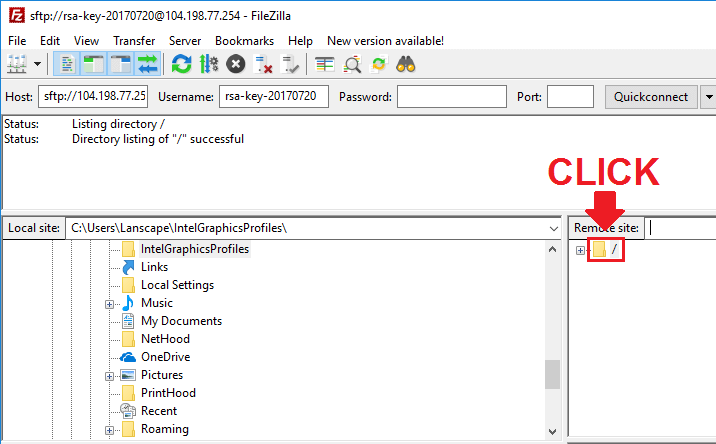
Task: Select the Pictures folder
Action: tap(162, 375)
